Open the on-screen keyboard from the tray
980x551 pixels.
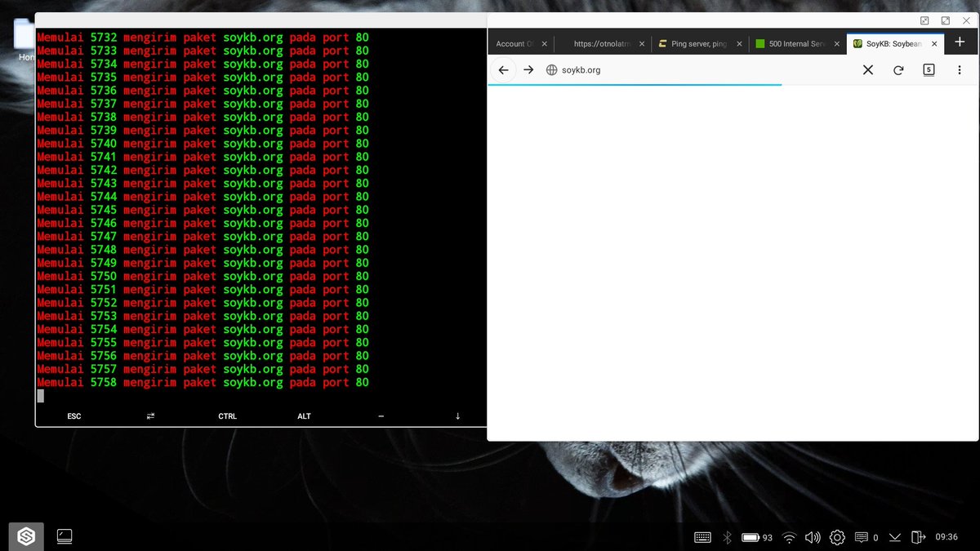pos(702,537)
